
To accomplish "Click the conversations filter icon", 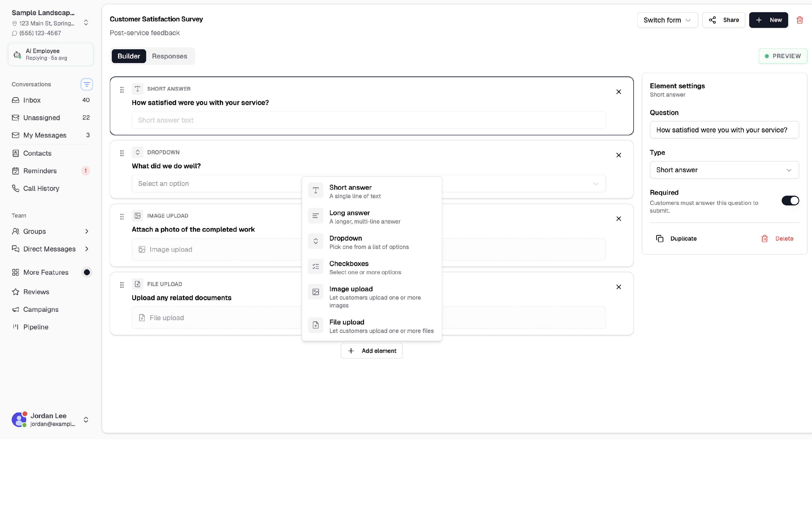I will [x=86, y=84].
